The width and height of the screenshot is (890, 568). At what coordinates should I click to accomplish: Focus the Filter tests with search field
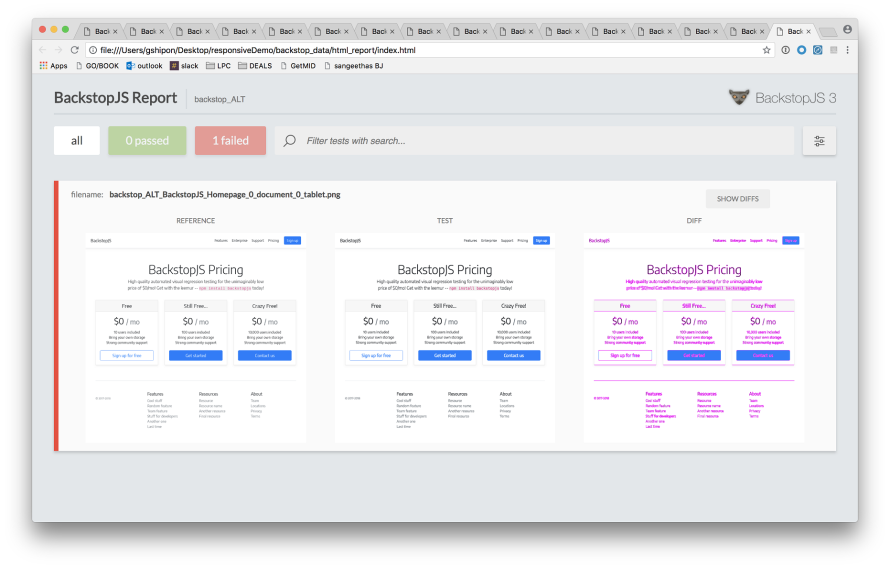(x=534, y=141)
